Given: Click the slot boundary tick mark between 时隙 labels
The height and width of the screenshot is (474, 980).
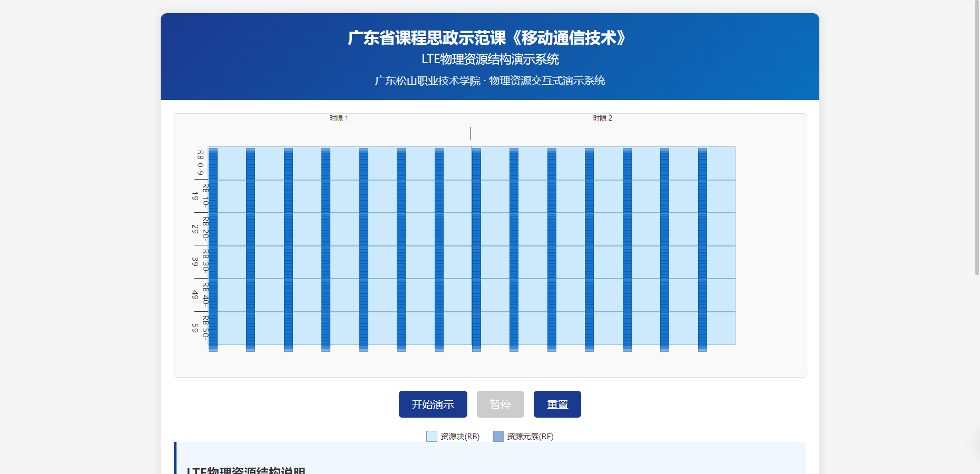Looking at the screenshot, I should click(x=471, y=134).
